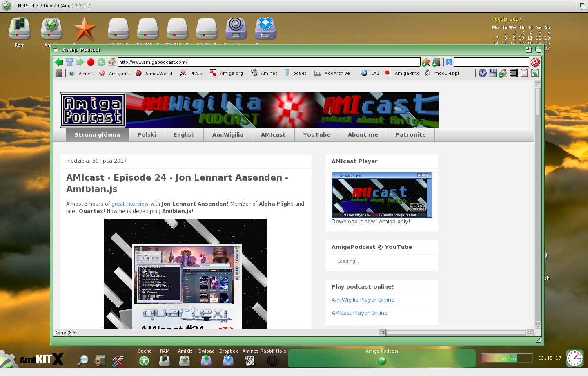Open the Patronite tab
Image resolution: width=588 pixels, height=376 pixels.
pyautogui.click(x=411, y=135)
